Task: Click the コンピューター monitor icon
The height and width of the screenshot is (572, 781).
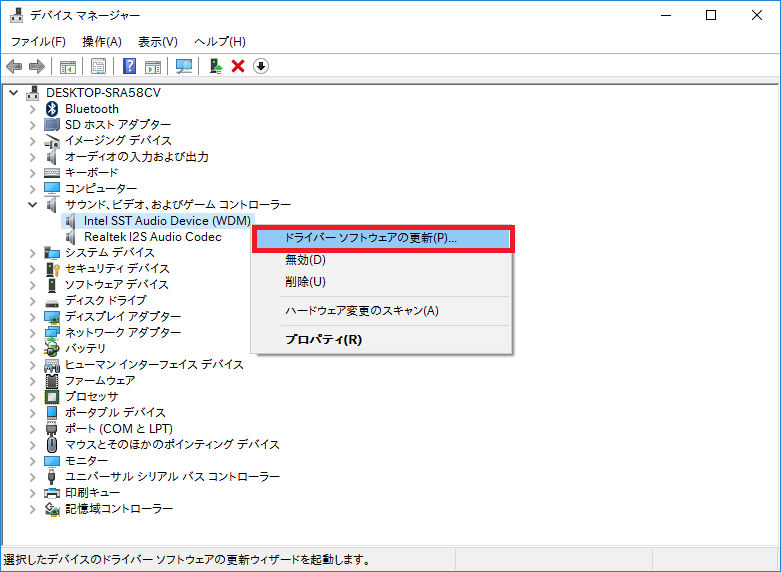Action: pyautogui.click(x=52, y=189)
